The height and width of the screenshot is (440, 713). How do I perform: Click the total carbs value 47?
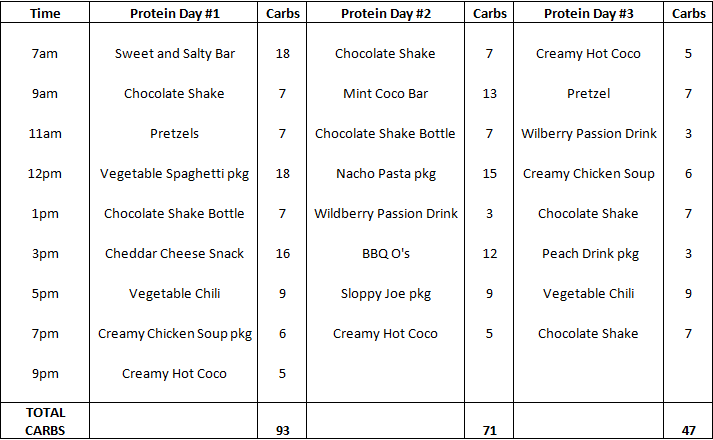click(x=688, y=429)
